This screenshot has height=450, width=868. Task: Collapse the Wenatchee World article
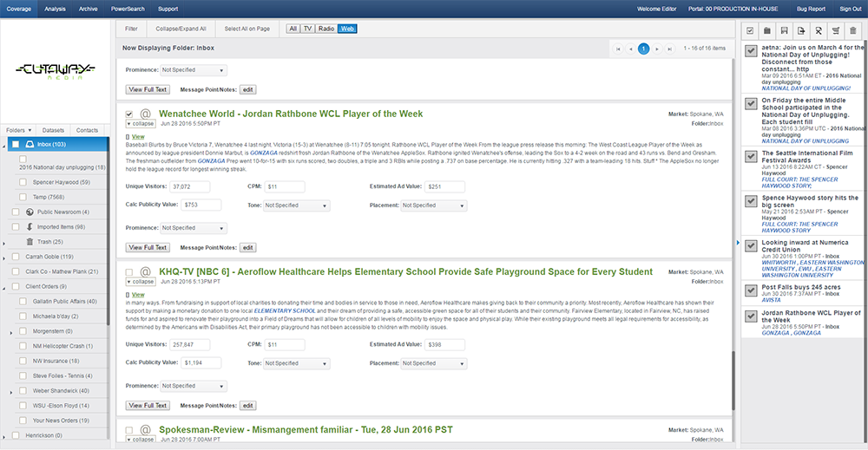[141, 124]
